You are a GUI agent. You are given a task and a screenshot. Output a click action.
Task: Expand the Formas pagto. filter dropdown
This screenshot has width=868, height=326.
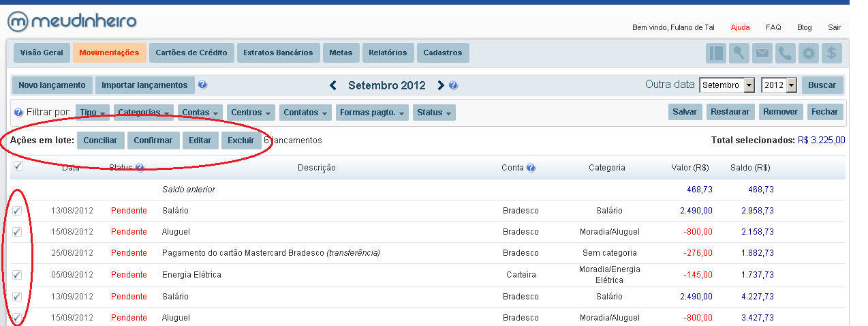(x=371, y=113)
